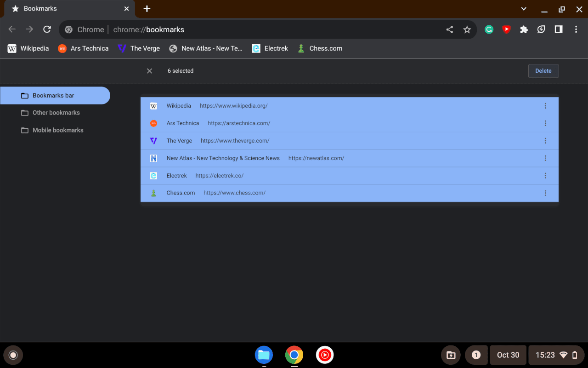Click the https://www.theverge.com/ URL text
This screenshot has width=588, height=368.
point(235,141)
